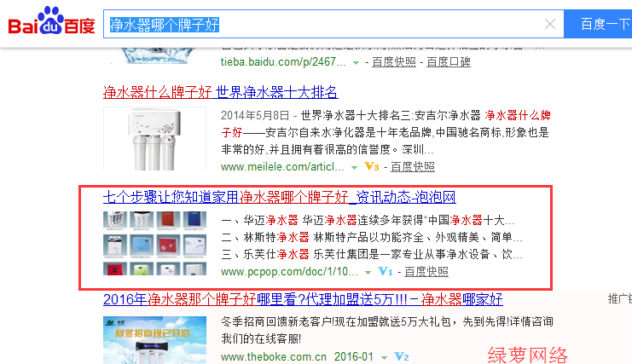Click snippet line 一、华迈净水器
This screenshot has height=364, width=632.
point(368,220)
